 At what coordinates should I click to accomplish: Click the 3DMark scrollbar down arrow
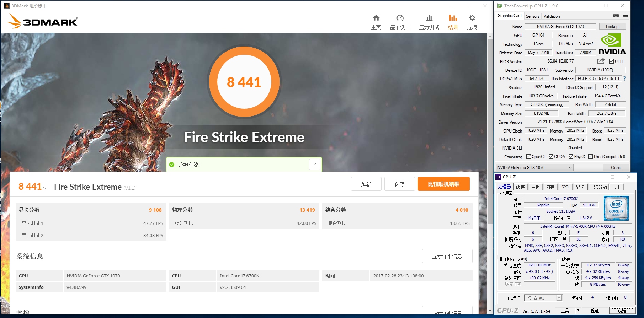pos(490,311)
